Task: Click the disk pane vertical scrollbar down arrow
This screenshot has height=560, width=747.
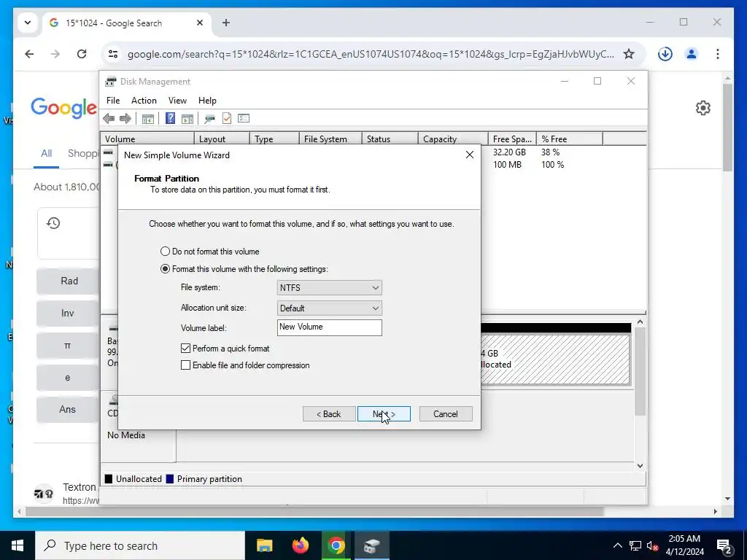Action: pyautogui.click(x=640, y=466)
